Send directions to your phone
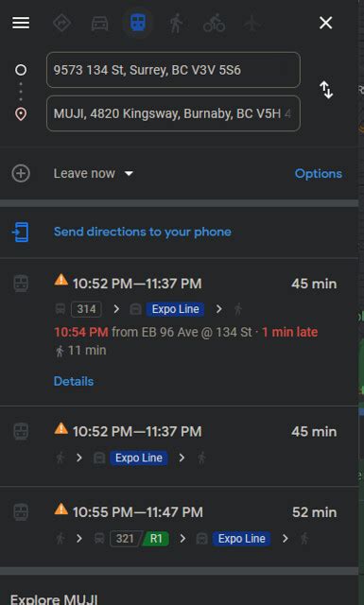The width and height of the screenshot is (364, 605). [143, 232]
